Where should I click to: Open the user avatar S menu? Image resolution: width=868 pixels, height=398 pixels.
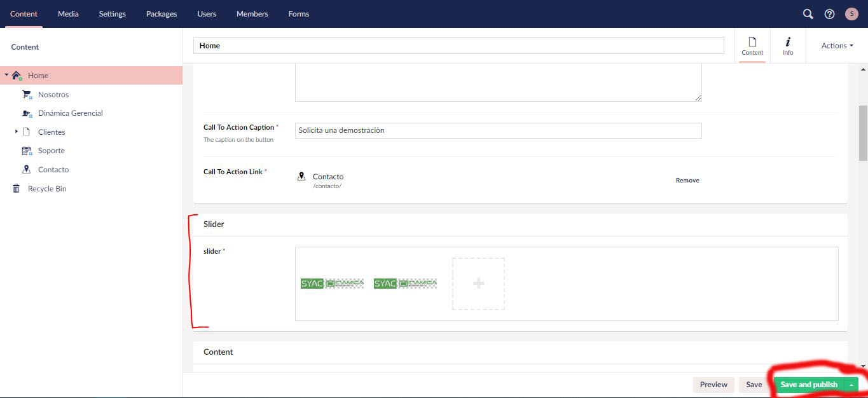coord(851,14)
